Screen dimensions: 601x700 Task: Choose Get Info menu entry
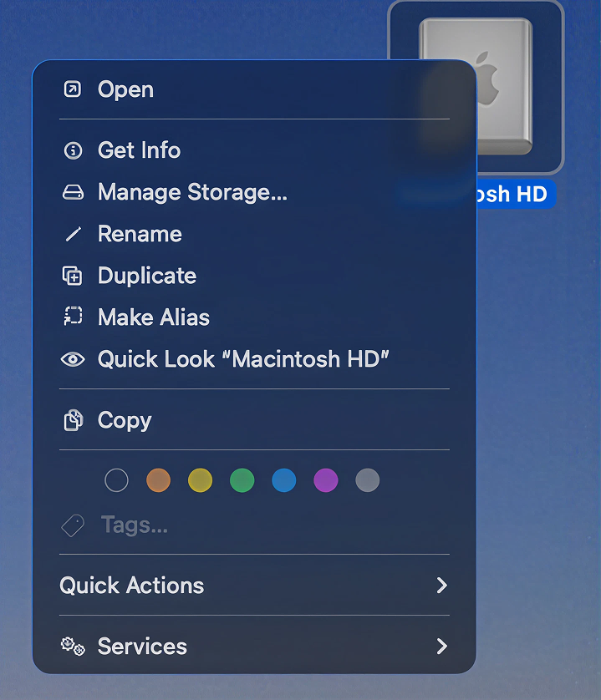(254, 150)
